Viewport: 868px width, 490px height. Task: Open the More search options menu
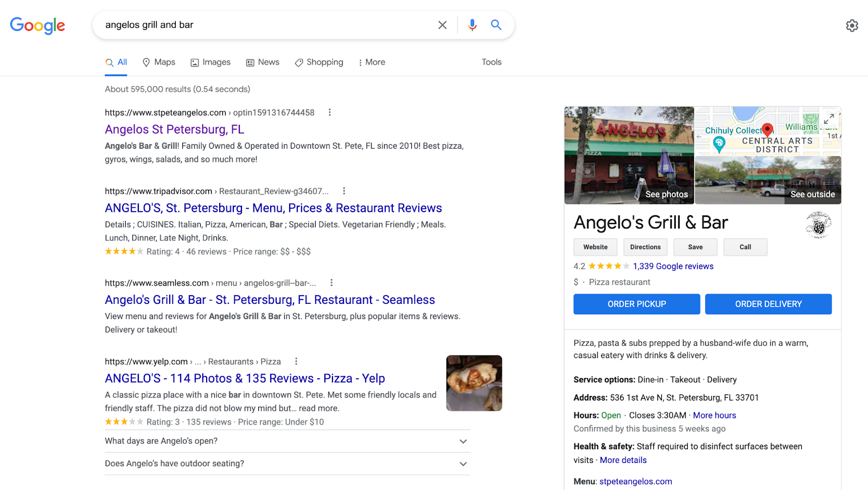[372, 62]
